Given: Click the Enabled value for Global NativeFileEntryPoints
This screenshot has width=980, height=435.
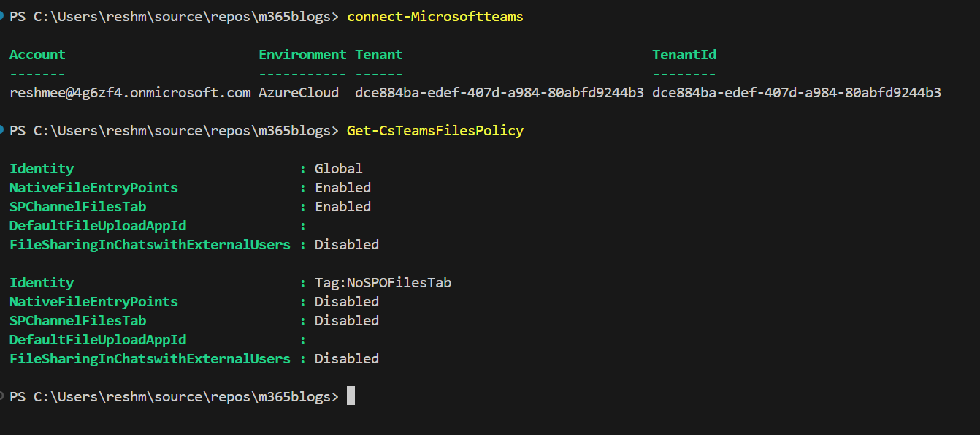Looking at the screenshot, I should coord(342,188).
